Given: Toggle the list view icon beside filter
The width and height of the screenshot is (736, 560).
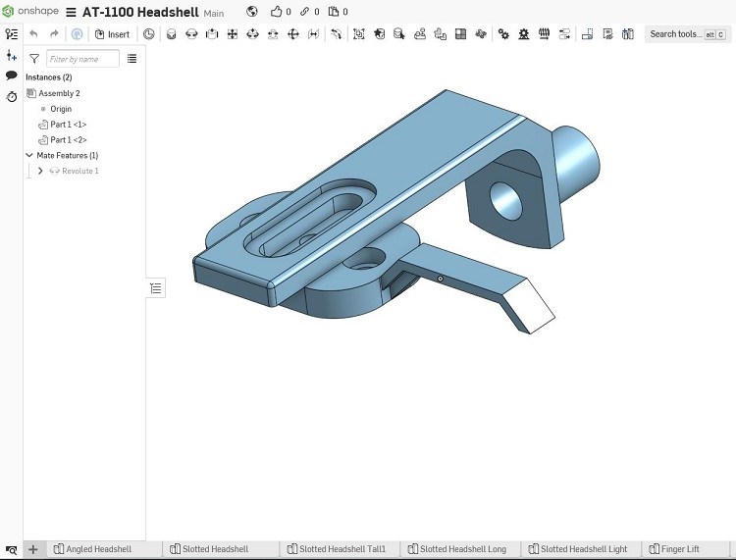Looking at the screenshot, I should [x=131, y=59].
